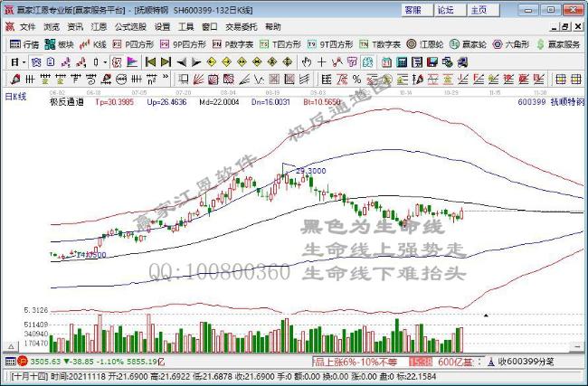Select the hand pan tool
This screenshot has width=588, height=386.
tap(307, 61)
